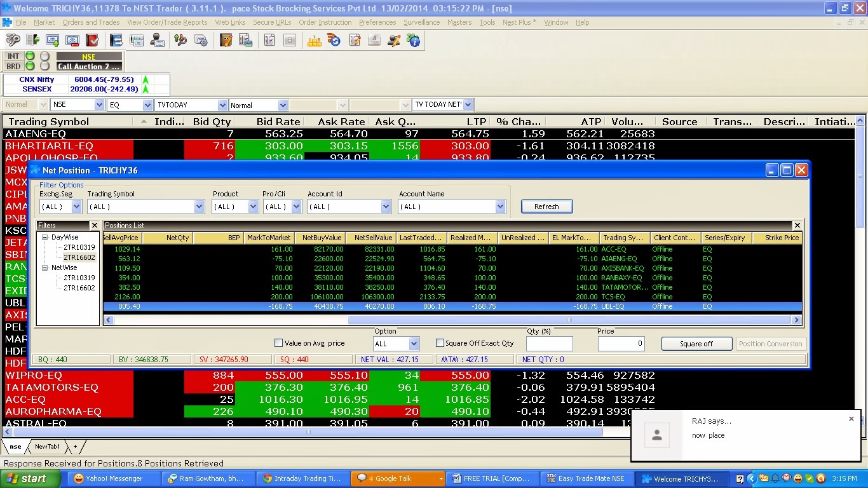Screen dimensions: 868x488
Task: Open the Surveillance menu
Action: [x=422, y=22]
